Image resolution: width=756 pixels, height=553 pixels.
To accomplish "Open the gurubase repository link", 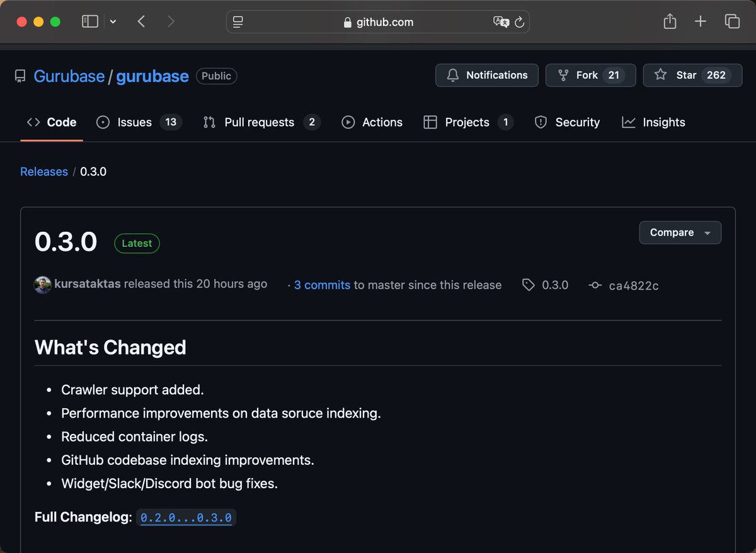I will (x=152, y=76).
